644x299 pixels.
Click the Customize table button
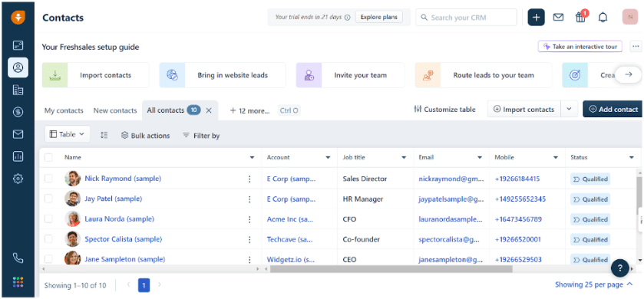pos(444,110)
